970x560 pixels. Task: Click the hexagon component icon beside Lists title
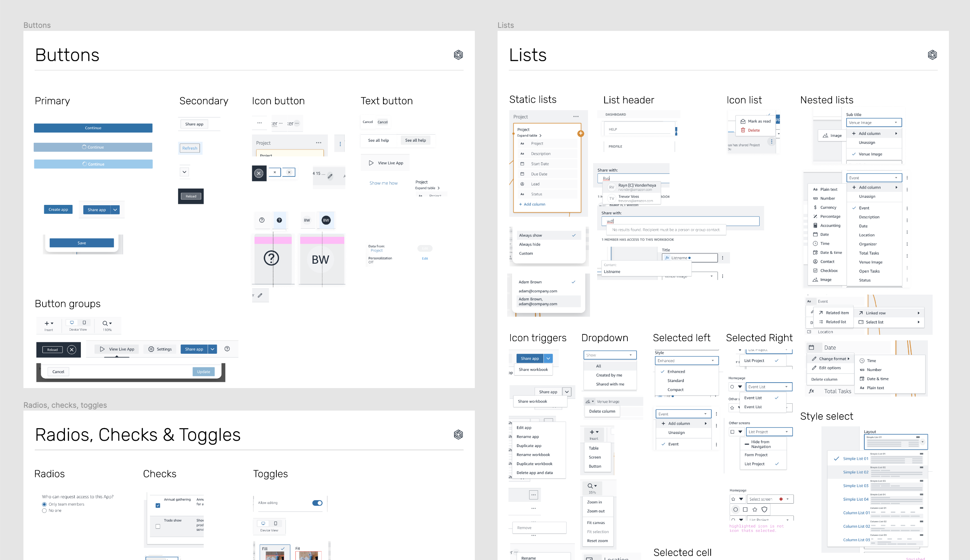[x=932, y=55]
